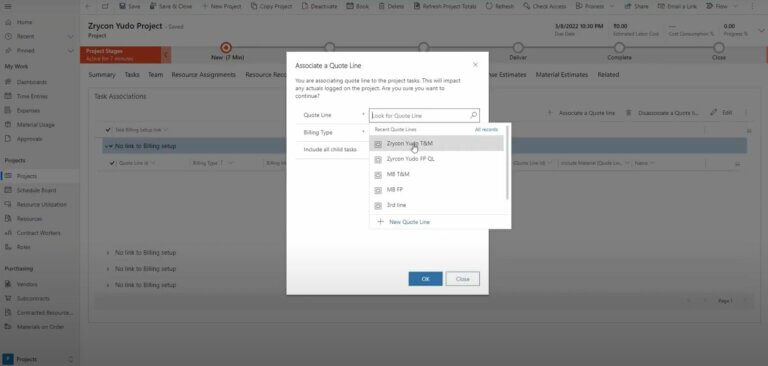
Task: Click Copy Project command
Action: (x=271, y=6)
